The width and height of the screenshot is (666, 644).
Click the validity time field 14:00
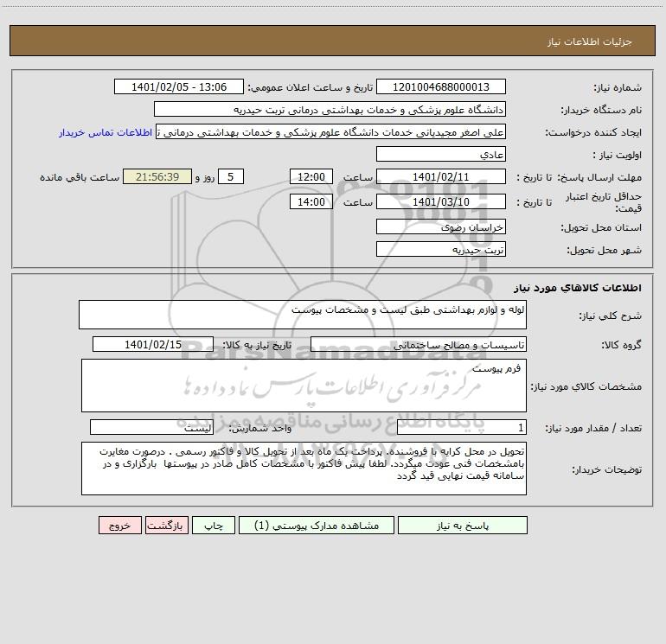(x=311, y=201)
